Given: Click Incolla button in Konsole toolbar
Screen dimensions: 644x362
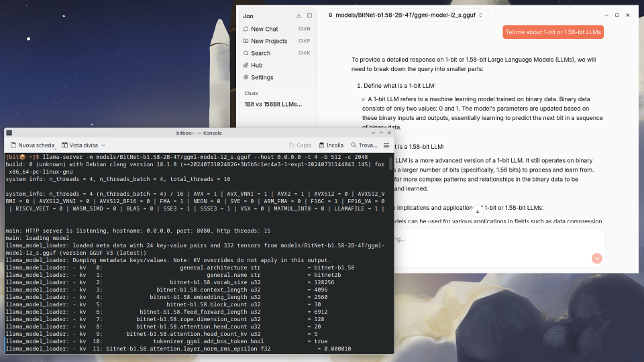Looking at the screenshot, I should [331, 145].
